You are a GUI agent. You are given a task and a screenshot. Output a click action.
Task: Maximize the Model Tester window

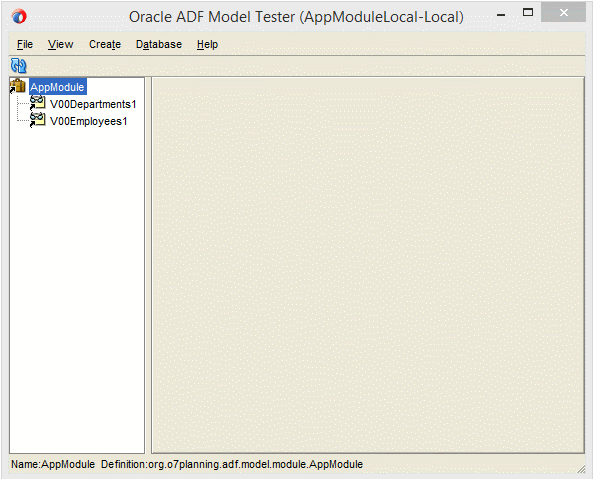(528, 13)
